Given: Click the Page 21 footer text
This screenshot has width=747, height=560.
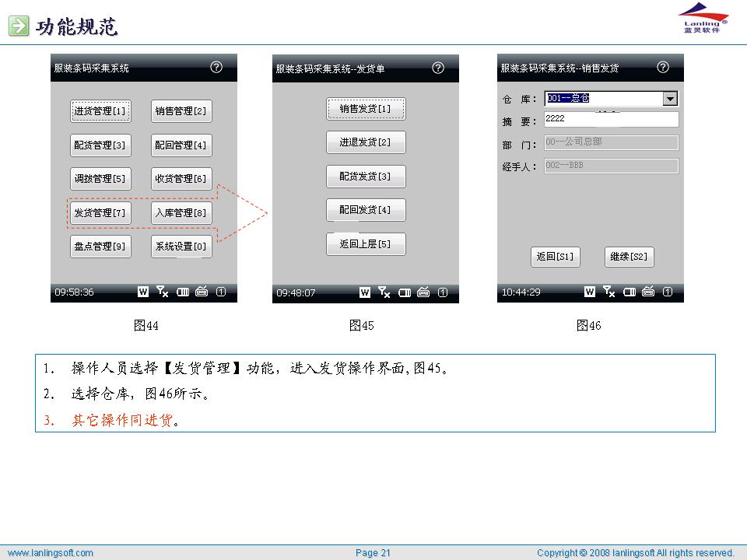Looking at the screenshot, I should (x=373, y=553).
